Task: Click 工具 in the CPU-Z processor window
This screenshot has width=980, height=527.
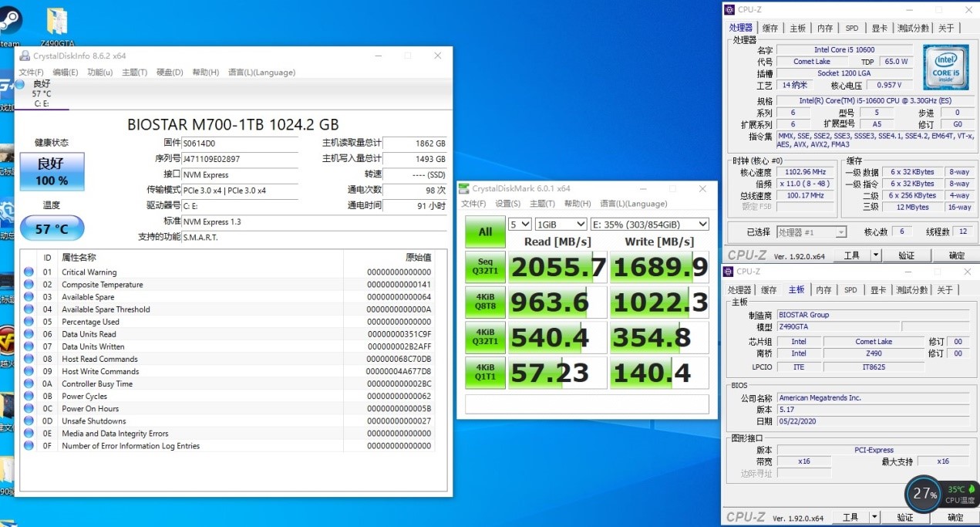Action: 851,255
